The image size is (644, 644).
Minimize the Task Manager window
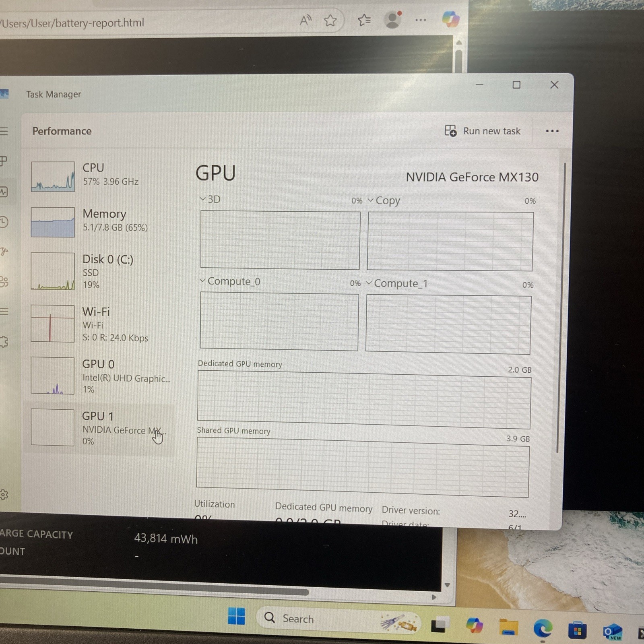(x=479, y=85)
